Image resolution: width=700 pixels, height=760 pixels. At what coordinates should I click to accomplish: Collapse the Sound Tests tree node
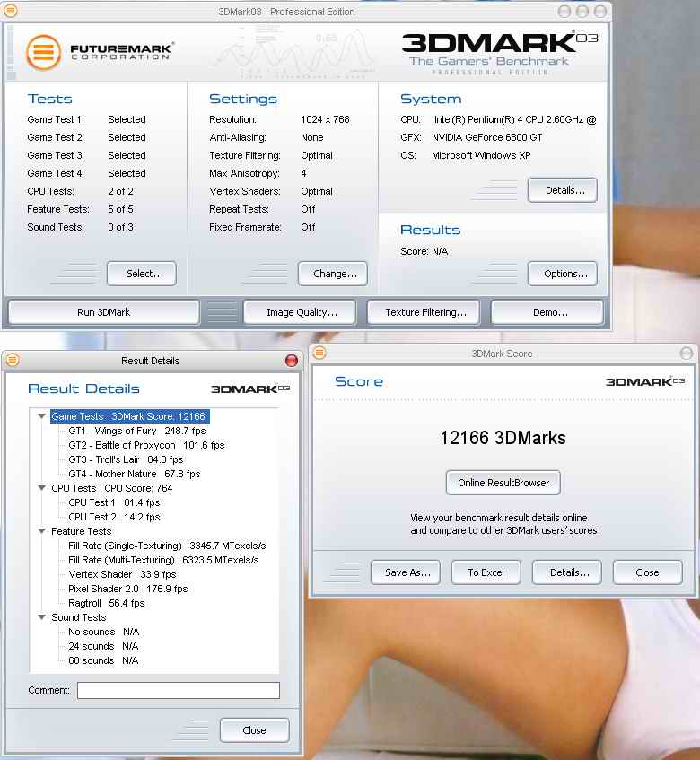41,617
